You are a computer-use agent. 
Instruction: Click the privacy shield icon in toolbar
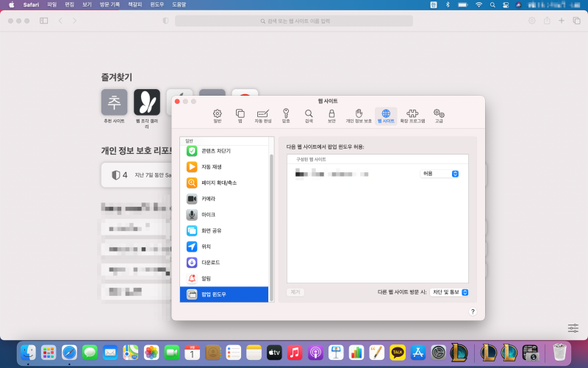tap(165, 21)
